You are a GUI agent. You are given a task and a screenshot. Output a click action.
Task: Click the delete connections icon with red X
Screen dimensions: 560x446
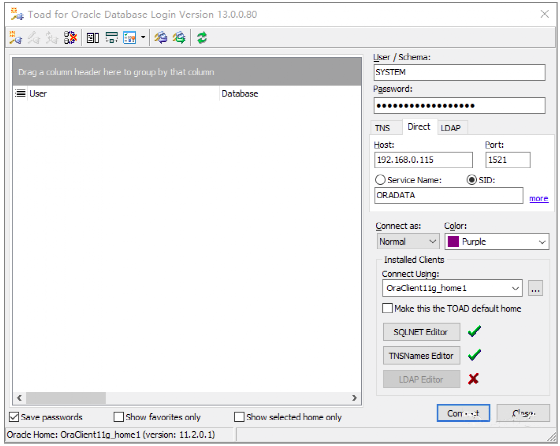70,37
